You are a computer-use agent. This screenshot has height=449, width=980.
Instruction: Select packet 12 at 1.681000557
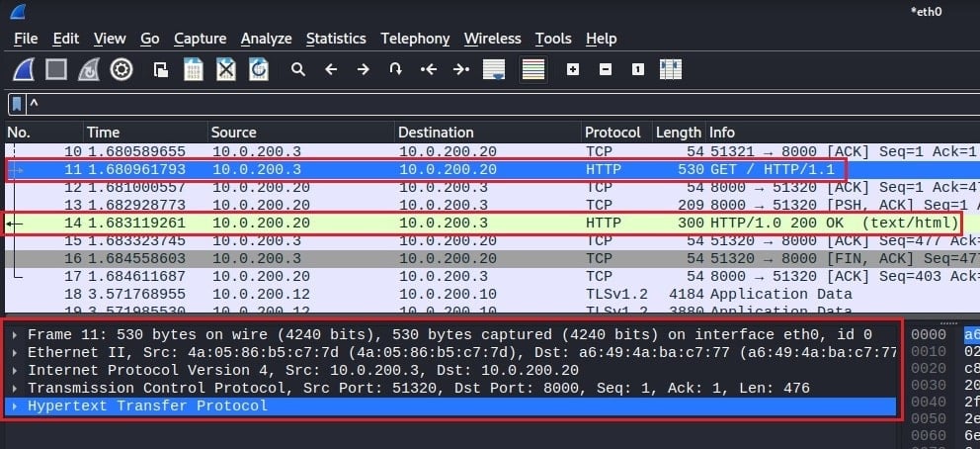(493, 188)
